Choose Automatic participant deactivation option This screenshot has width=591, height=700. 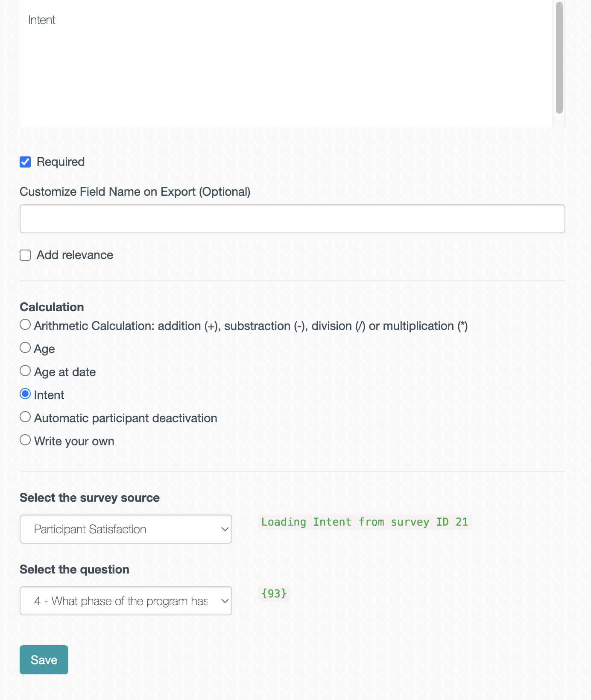25,417
